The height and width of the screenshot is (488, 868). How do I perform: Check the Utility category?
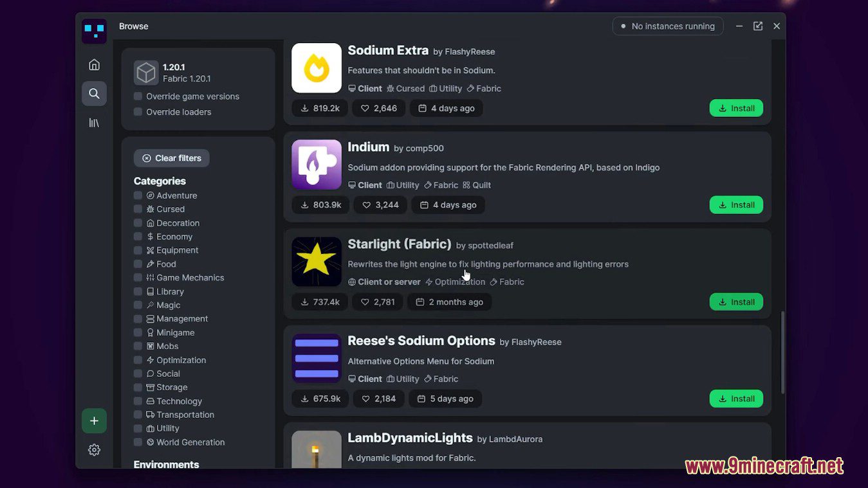138,428
